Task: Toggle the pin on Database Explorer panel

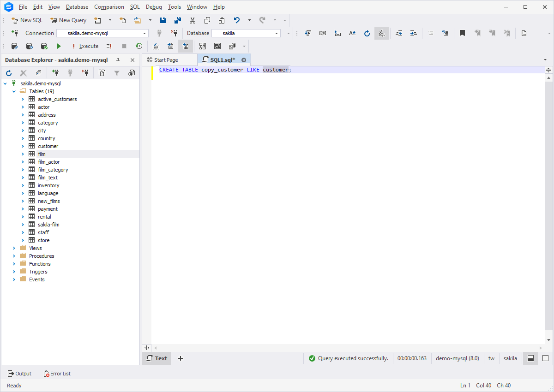Action: tap(118, 60)
